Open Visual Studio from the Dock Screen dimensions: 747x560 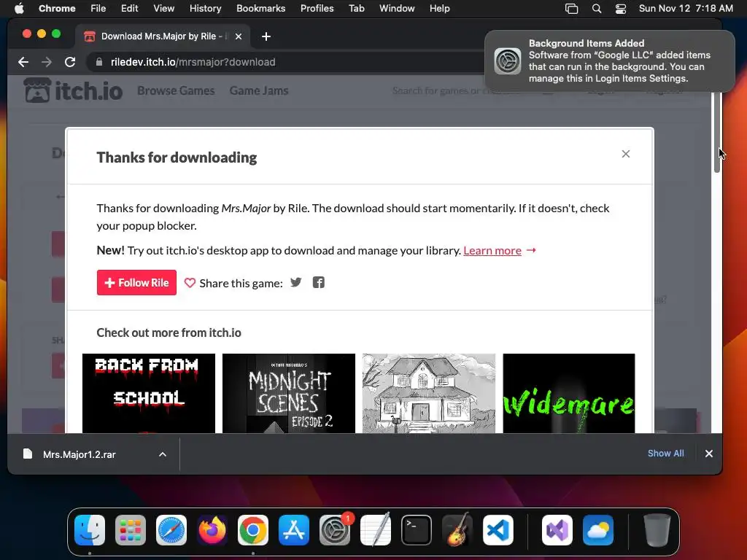[557, 530]
